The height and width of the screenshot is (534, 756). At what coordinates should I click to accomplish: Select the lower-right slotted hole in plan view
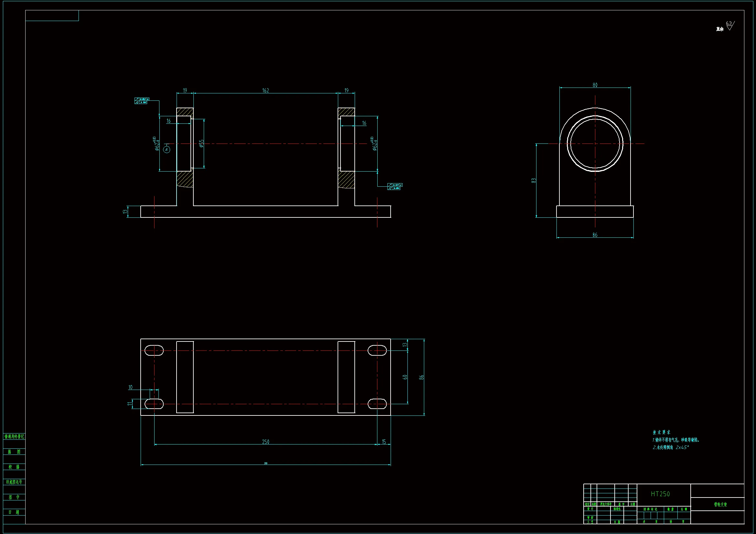click(x=377, y=404)
